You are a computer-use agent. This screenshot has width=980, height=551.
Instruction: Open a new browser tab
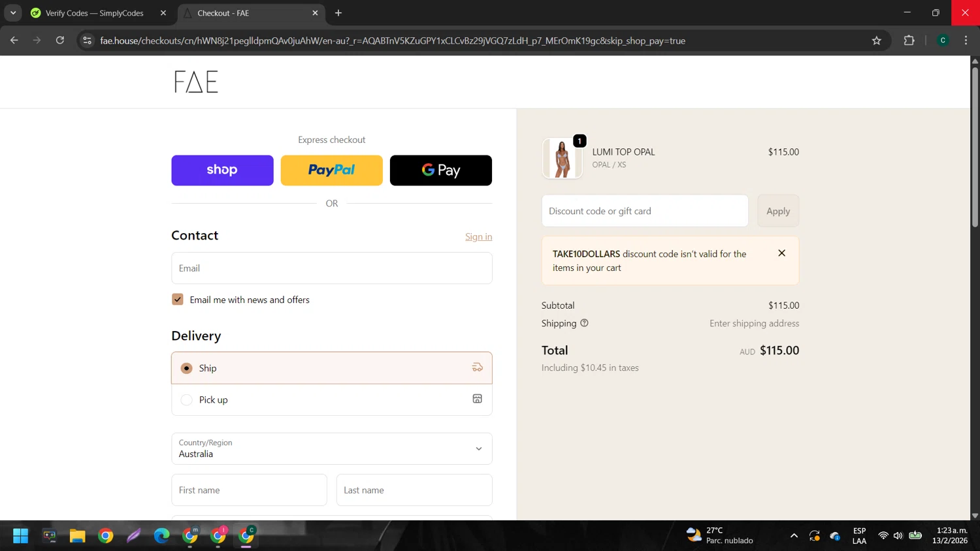click(338, 13)
